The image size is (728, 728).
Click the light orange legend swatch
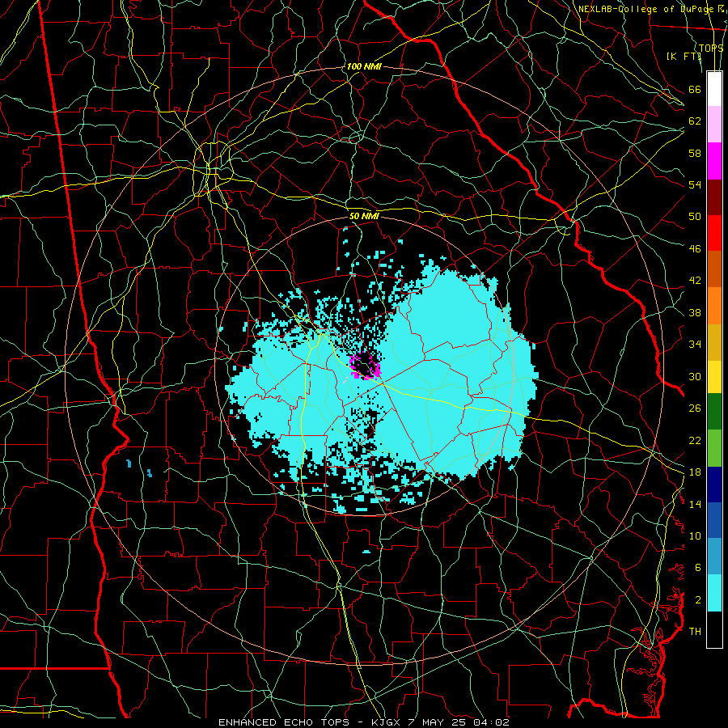tap(714, 306)
